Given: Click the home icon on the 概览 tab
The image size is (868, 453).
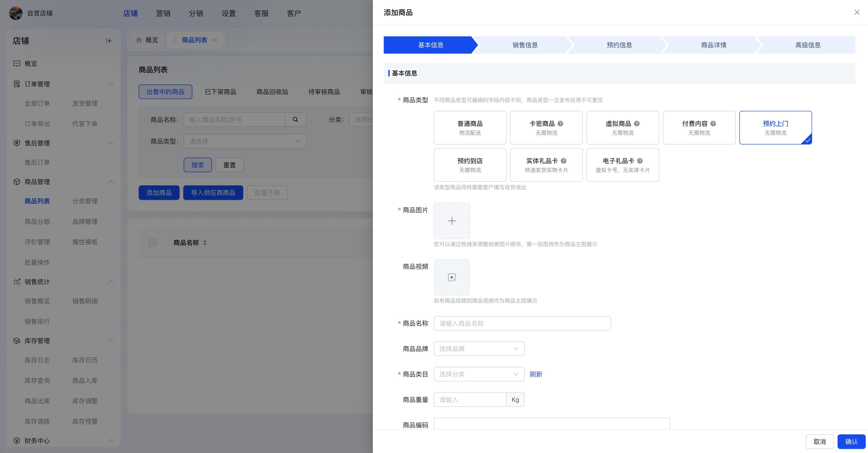Looking at the screenshot, I should pyautogui.click(x=139, y=40).
